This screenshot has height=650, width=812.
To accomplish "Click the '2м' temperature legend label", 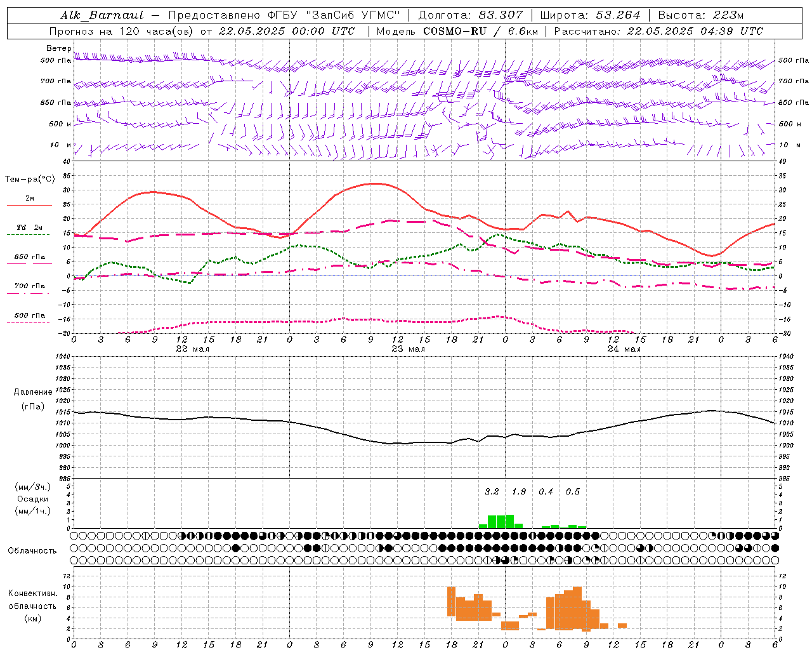I will point(30,198).
